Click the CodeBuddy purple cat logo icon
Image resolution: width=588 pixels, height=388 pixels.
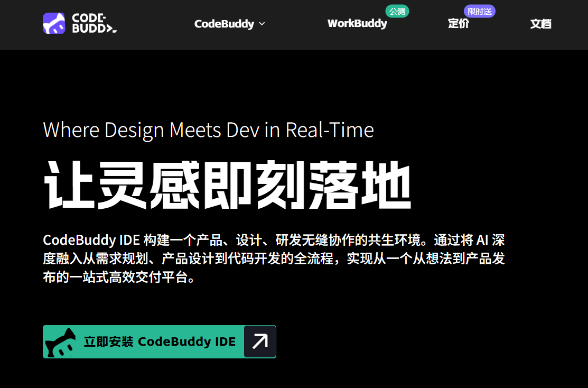click(54, 23)
